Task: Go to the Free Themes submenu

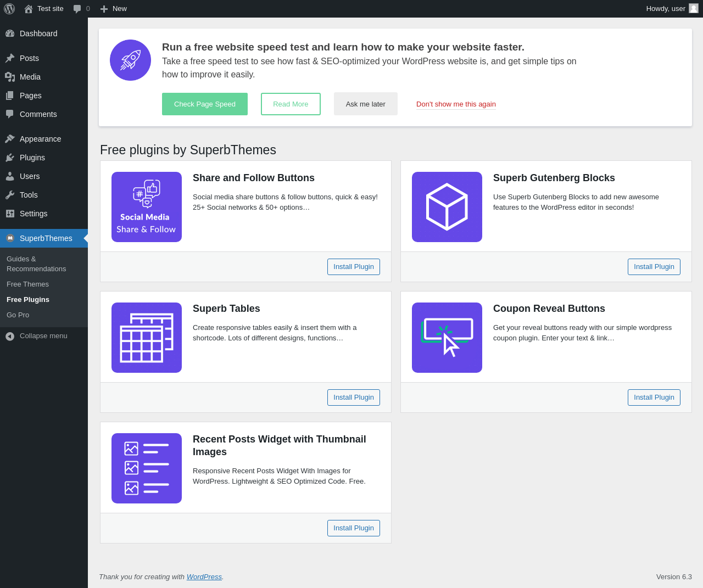Action: [27, 284]
